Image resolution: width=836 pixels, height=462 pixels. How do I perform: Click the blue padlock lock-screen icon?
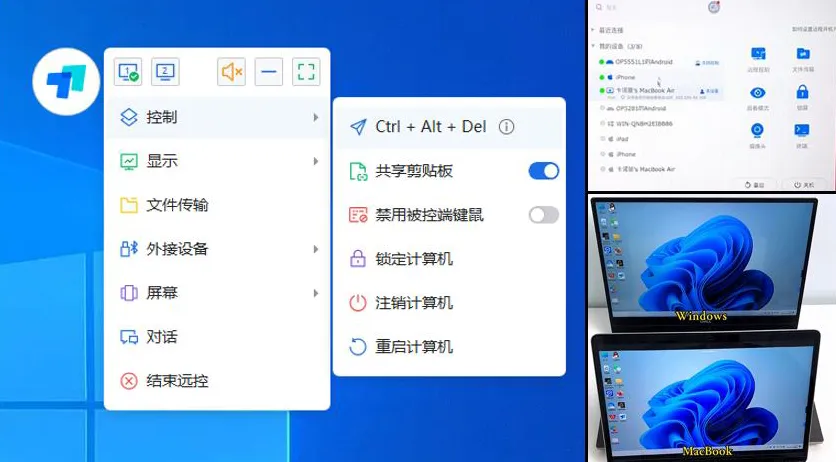pyautogui.click(x=802, y=92)
